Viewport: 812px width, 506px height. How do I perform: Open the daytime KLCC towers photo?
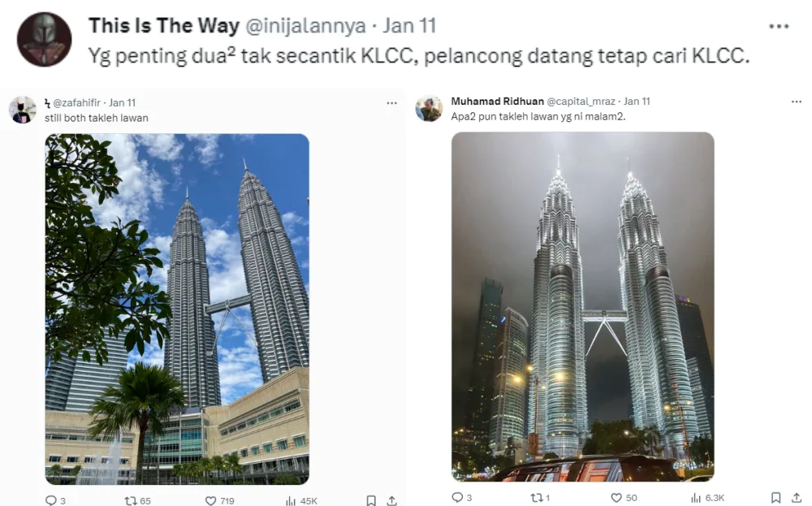177,309
